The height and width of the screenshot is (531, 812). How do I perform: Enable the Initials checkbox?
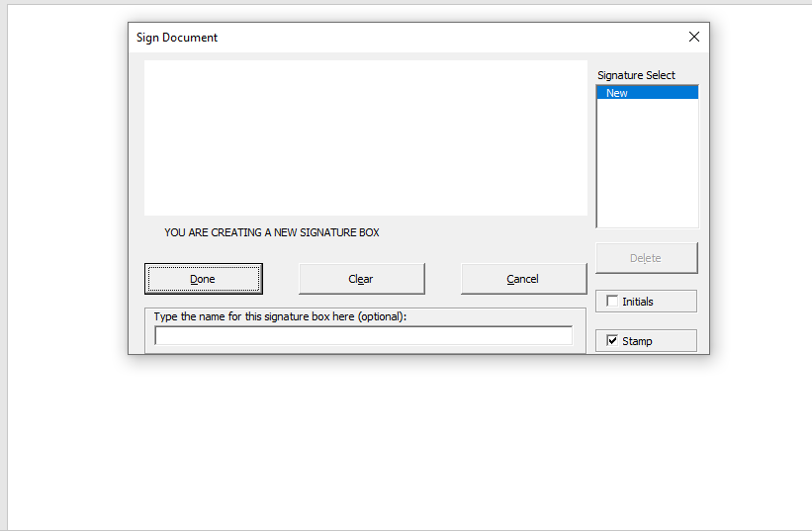612,302
